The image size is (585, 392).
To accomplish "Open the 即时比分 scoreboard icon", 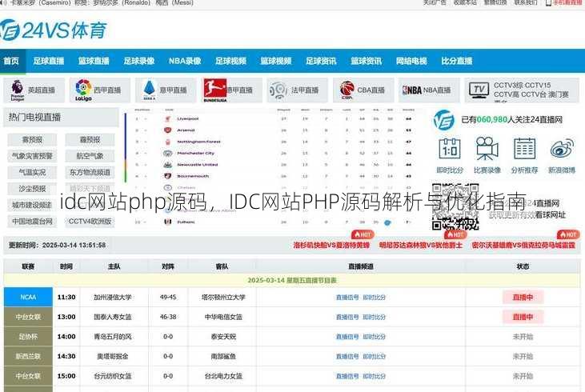I will point(450,149).
